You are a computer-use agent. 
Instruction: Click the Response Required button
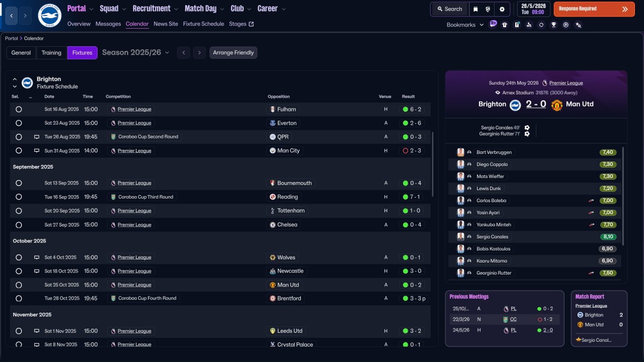pos(594,9)
